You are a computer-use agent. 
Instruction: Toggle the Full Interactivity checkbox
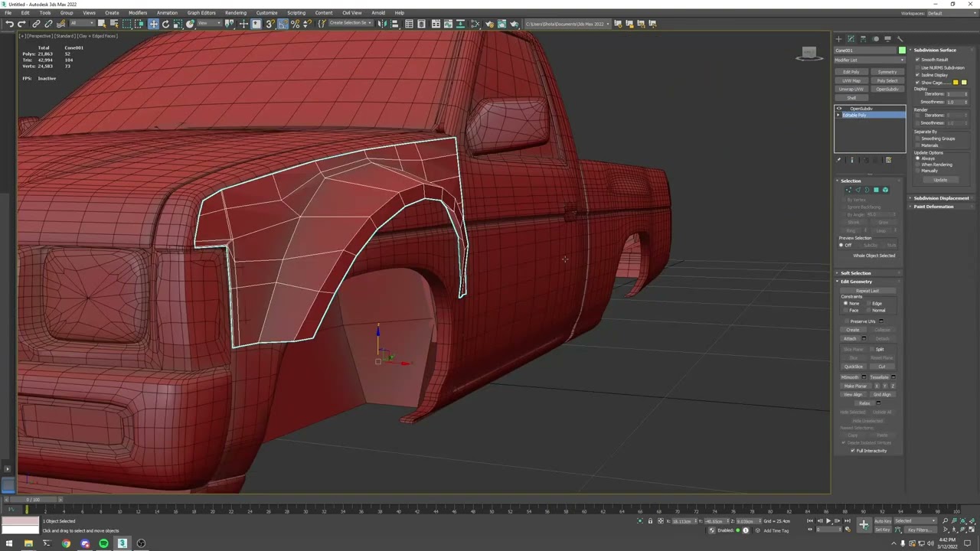(x=852, y=451)
